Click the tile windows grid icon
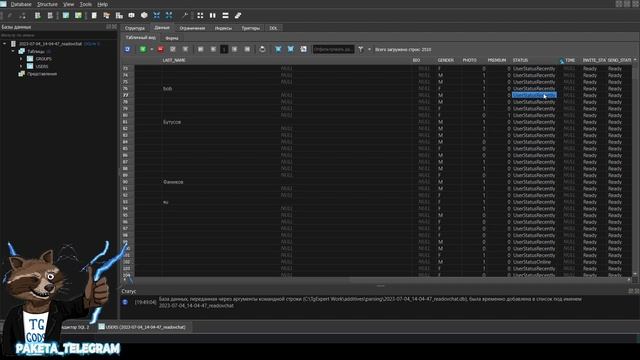This screenshot has height=360, width=640. pyautogui.click(x=200, y=16)
